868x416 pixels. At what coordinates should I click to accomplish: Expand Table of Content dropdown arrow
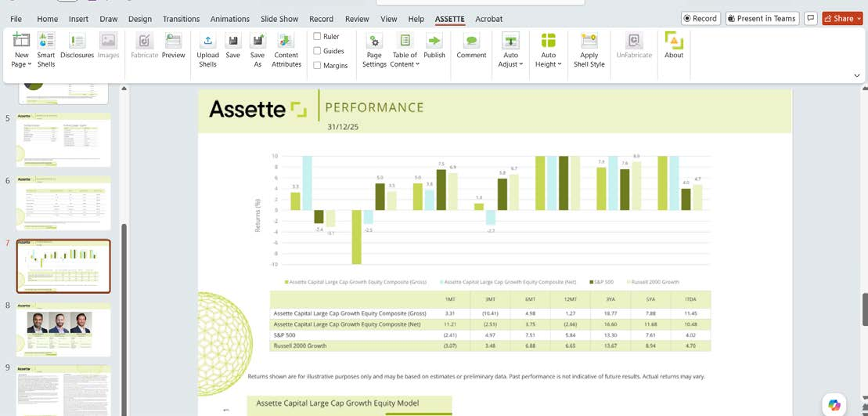point(417,65)
